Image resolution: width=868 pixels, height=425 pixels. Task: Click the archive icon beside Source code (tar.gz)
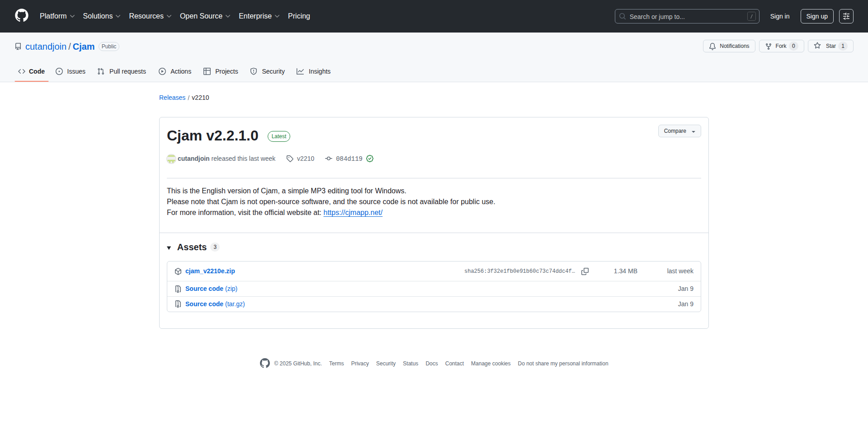point(178,304)
